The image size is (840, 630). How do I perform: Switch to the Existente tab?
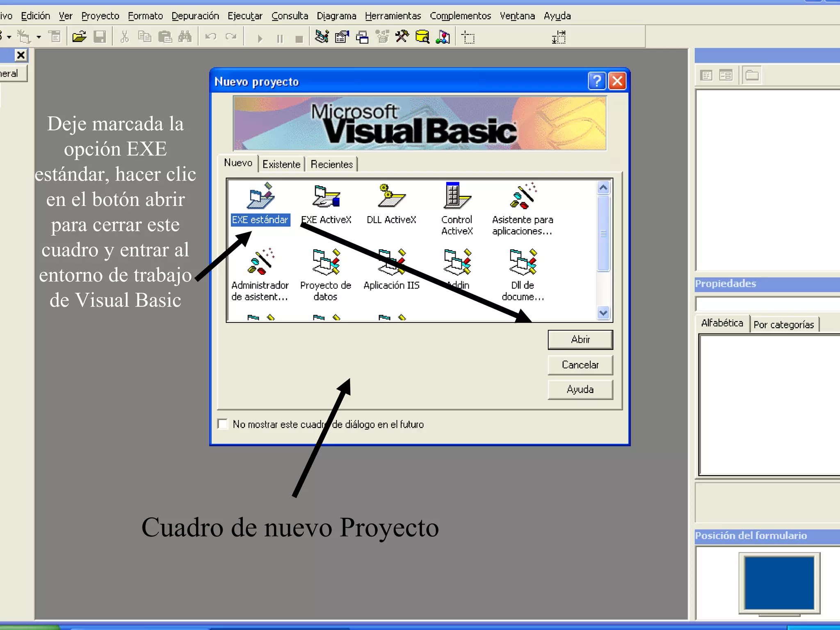coord(281,164)
